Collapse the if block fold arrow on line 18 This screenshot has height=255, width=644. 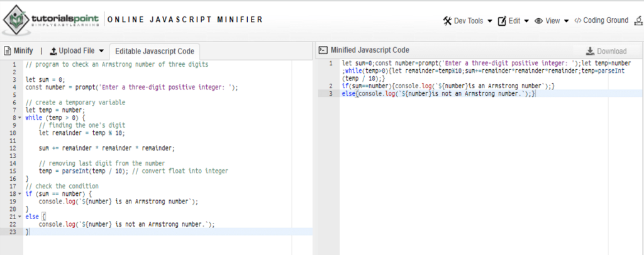click(x=19, y=195)
